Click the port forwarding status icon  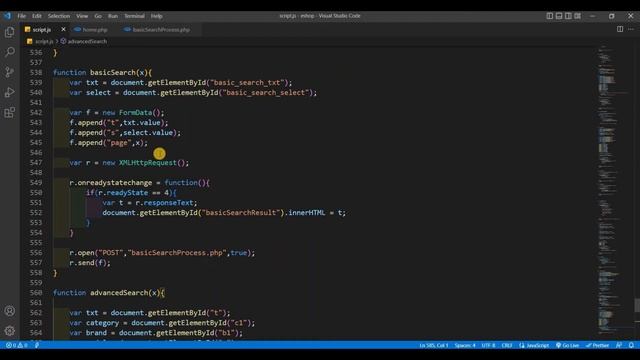click(x=37, y=345)
